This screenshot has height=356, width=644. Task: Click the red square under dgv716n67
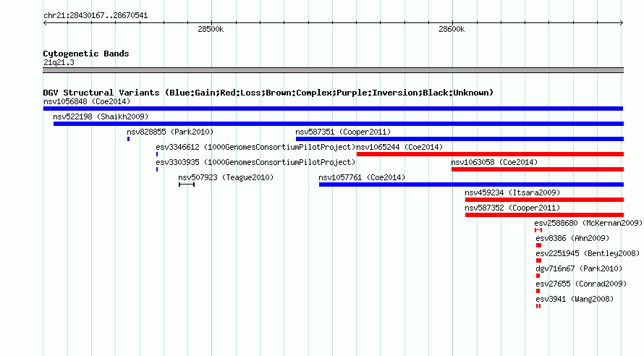538,276
